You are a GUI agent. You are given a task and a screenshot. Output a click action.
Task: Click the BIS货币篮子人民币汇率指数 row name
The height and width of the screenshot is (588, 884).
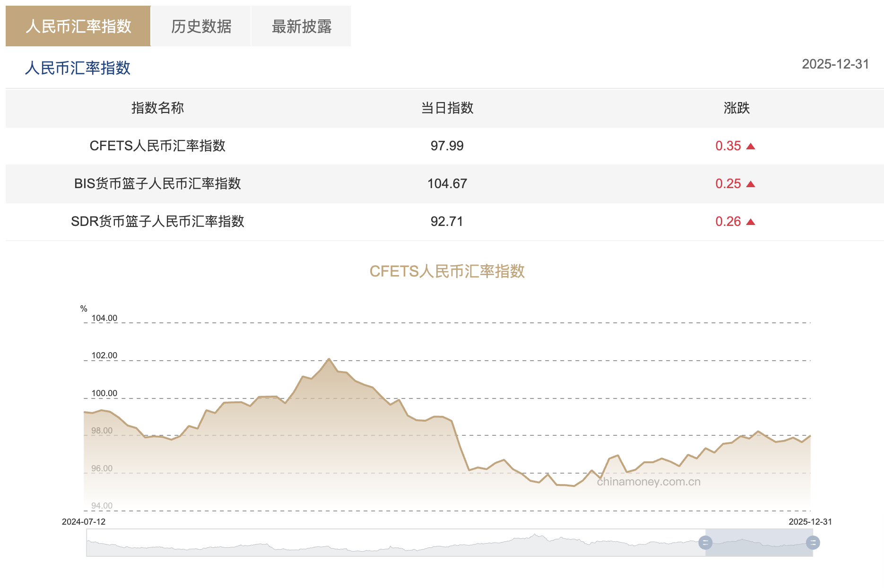158,183
